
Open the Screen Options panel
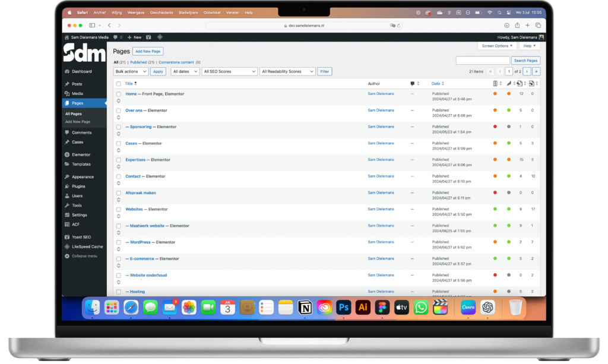496,46
